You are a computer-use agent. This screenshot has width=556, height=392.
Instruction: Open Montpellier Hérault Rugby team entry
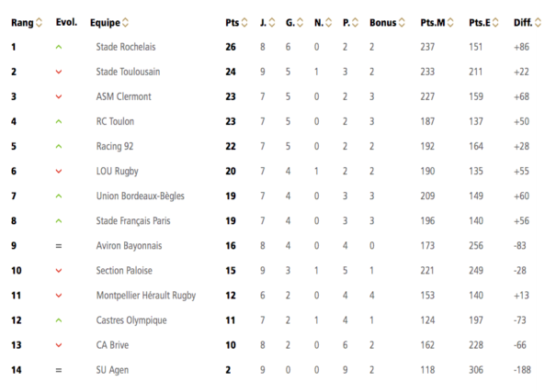[146, 296]
